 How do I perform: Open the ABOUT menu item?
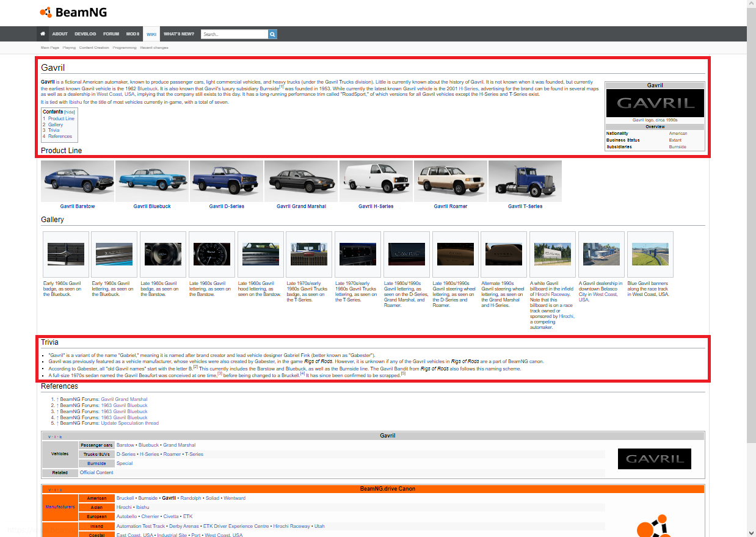(x=60, y=34)
